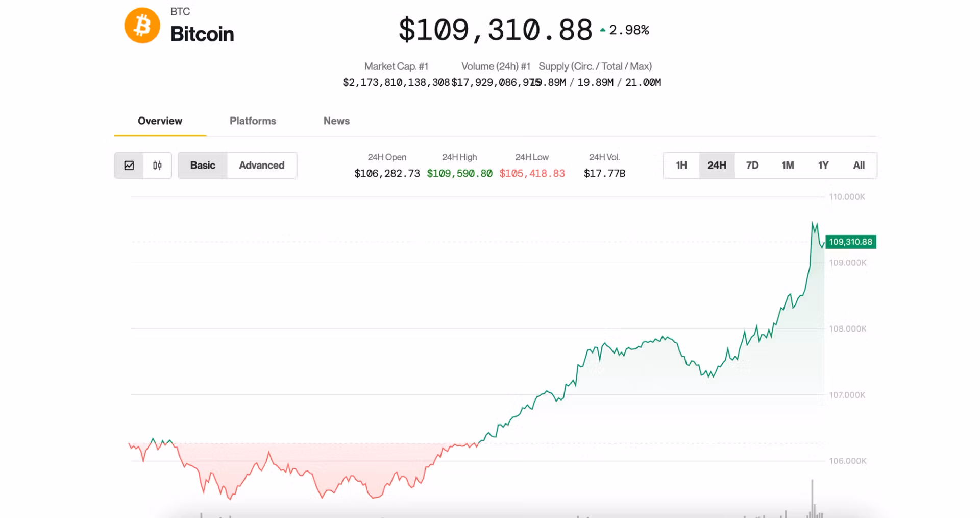Image resolution: width=980 pixels, height=518 pixels.
Task: Click the 107.000K axis label
Action: pyautogui.click(x=847, y=395)
